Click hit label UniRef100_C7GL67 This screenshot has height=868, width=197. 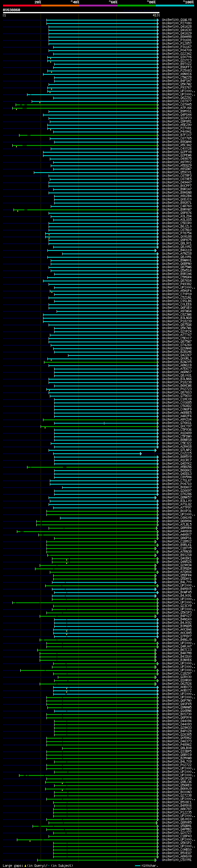[177, 481]
